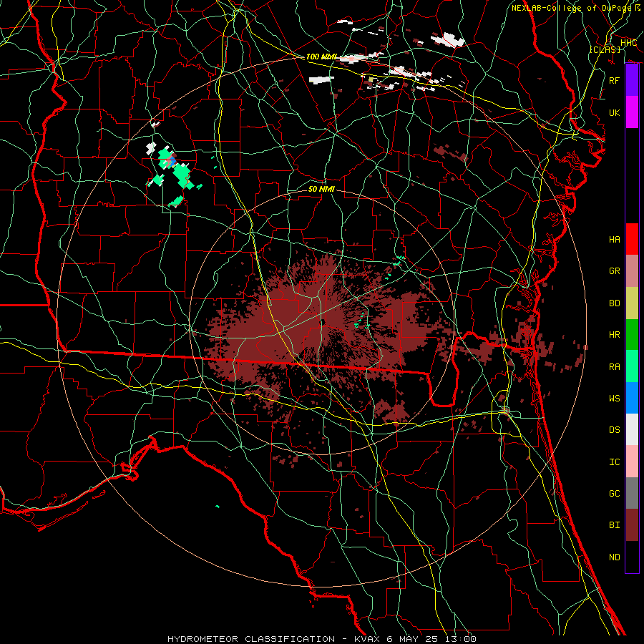Image resolution: width=644 pixels, height=644 pixels.
Task: Click the 'UK' legend label
Action: point(615,112)
